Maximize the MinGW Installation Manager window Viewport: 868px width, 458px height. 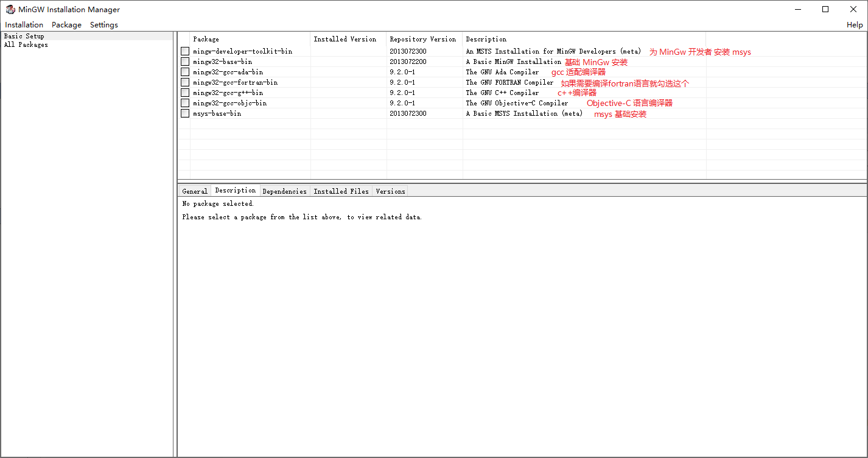point(825,9)
